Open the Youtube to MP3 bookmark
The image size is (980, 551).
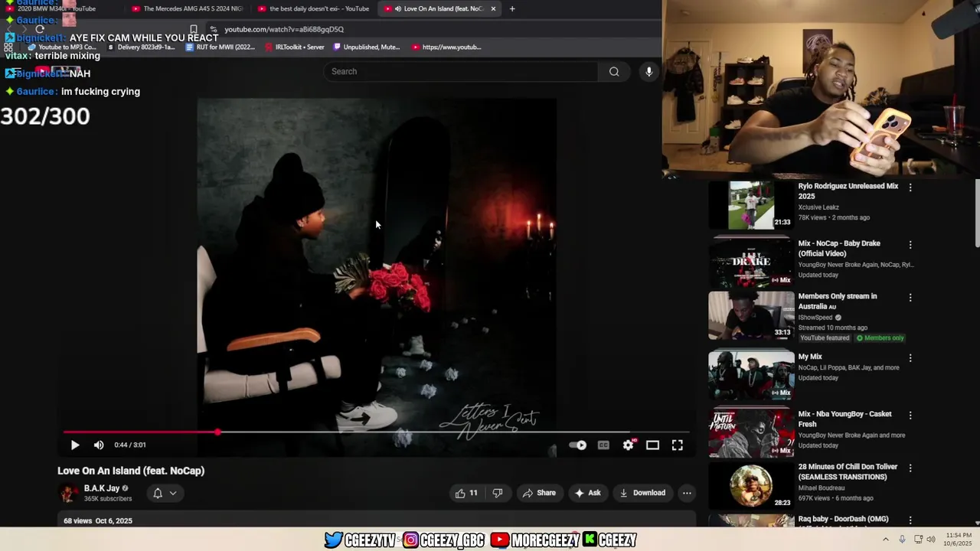(61, 47)
